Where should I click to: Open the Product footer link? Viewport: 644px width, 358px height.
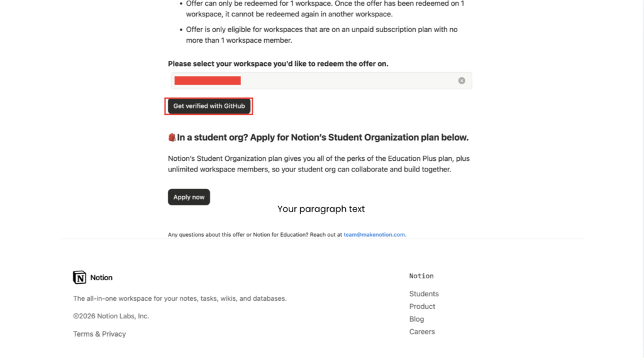[422, 306]
